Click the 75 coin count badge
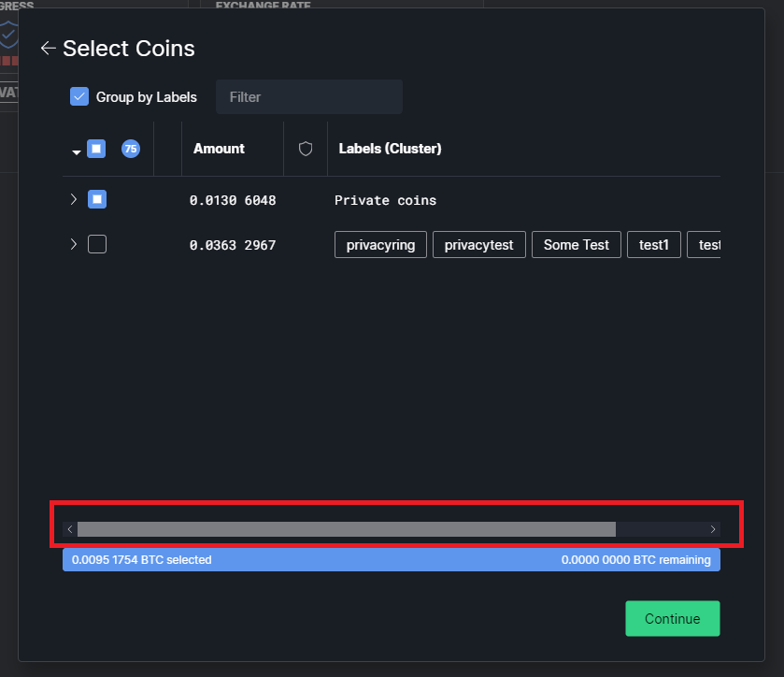This screenshot has height=677, width=784. click(131, 149)
